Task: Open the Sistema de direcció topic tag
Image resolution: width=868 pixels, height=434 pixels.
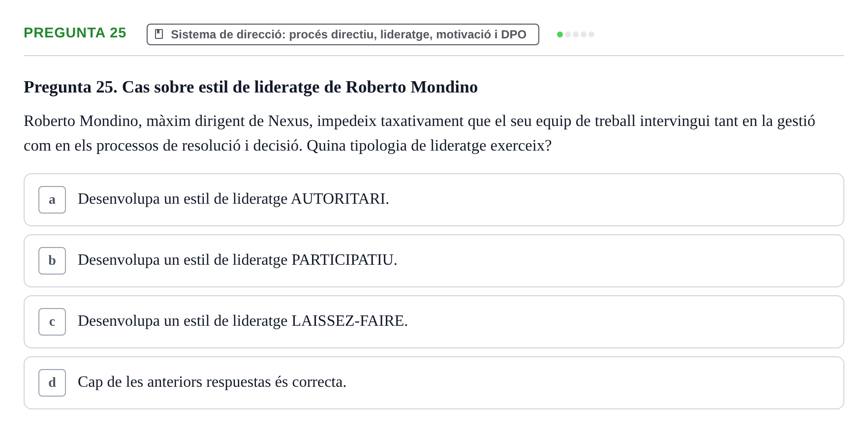Action: click(x=343, y=34)
